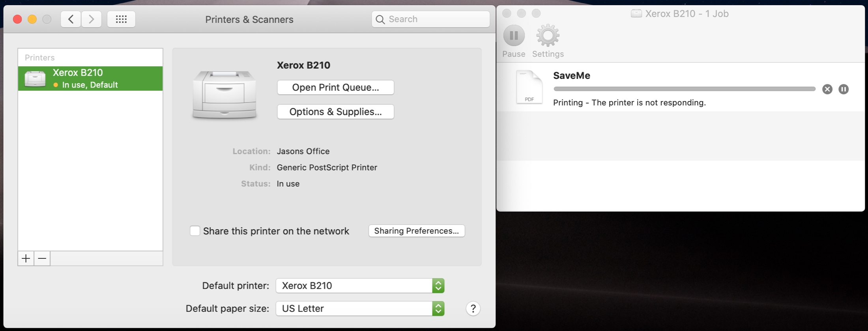Remove the selected printer with the minus button

[42, 258]
